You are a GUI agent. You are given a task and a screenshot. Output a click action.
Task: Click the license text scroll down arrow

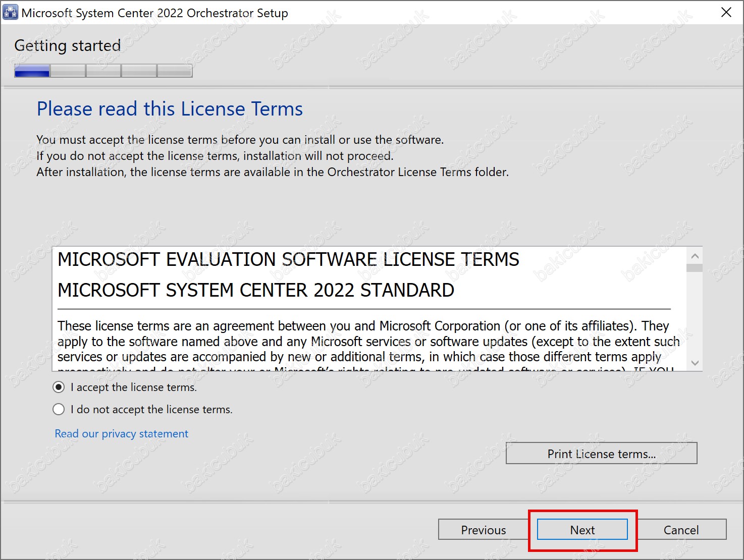695,363
